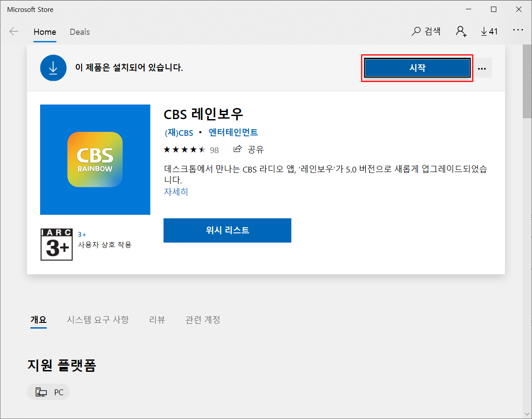
Task: Click the scrollbar down arrow
Action: click(x=527, y=414)
